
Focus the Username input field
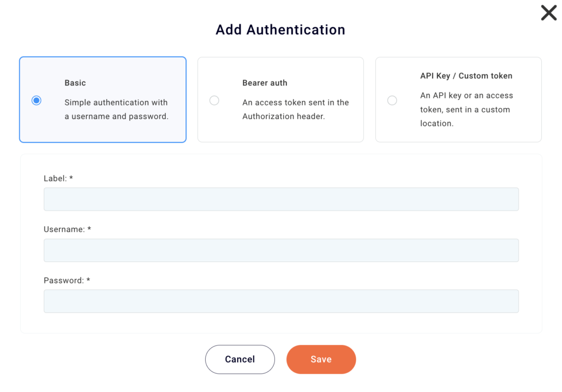click(281, 250)
